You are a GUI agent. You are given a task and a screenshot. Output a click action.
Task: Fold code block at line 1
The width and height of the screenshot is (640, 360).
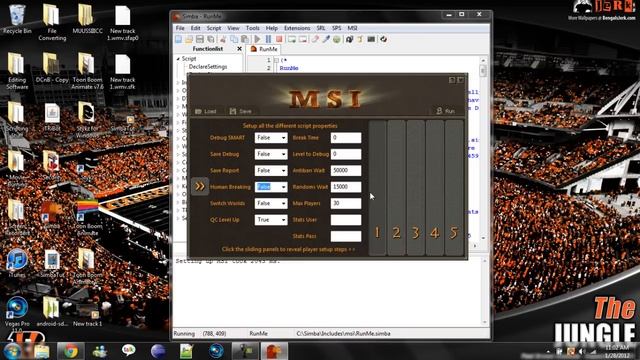[x=276, y=60]
